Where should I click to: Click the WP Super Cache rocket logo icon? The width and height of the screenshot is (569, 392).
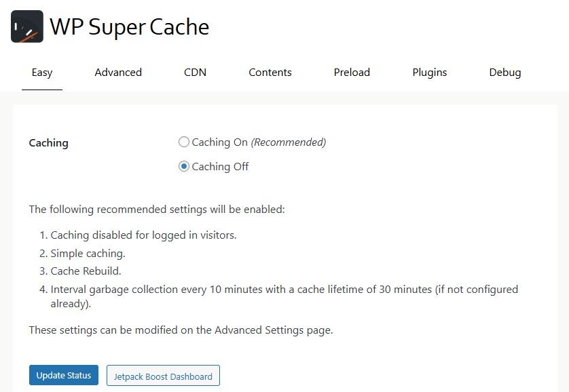[x=26, y=27]
